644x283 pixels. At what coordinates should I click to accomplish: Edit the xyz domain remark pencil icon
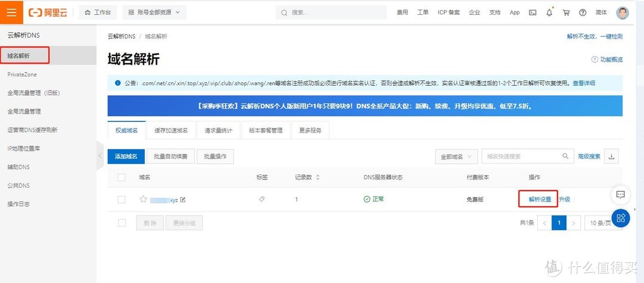point(183,200)
